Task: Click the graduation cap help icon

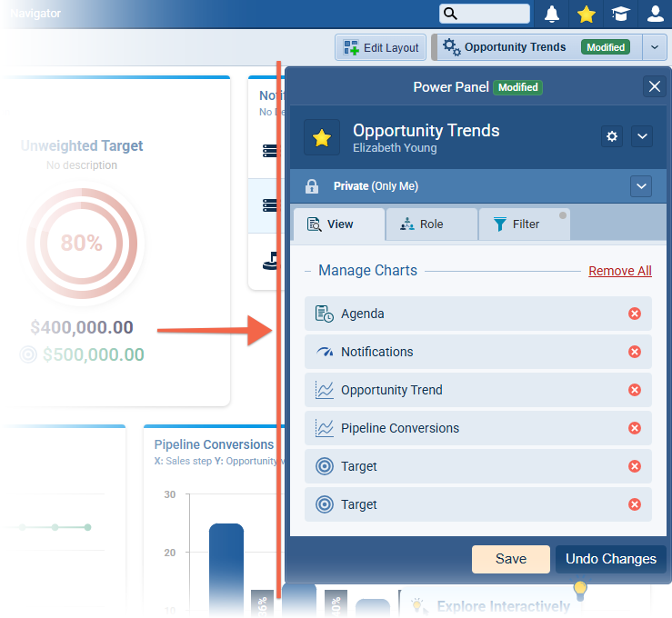Action: pyautogui.click(x=620, y=14)
